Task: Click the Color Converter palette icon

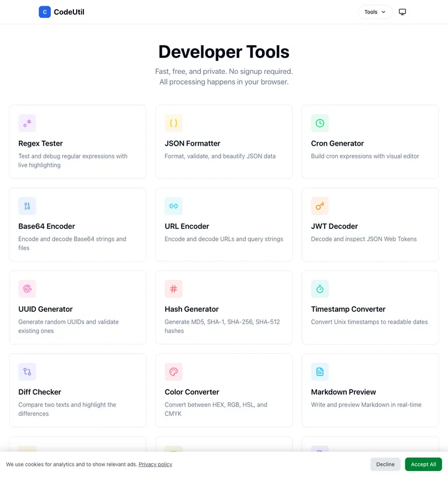Action: tap(174, 372)
